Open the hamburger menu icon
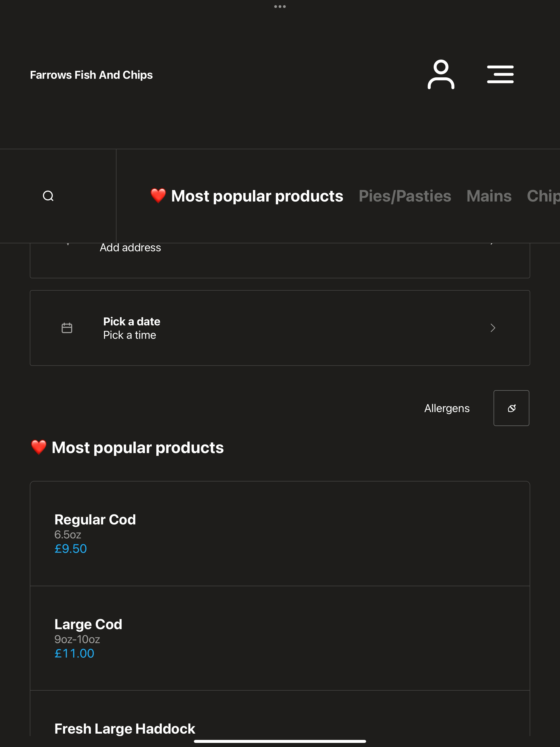 500,74
